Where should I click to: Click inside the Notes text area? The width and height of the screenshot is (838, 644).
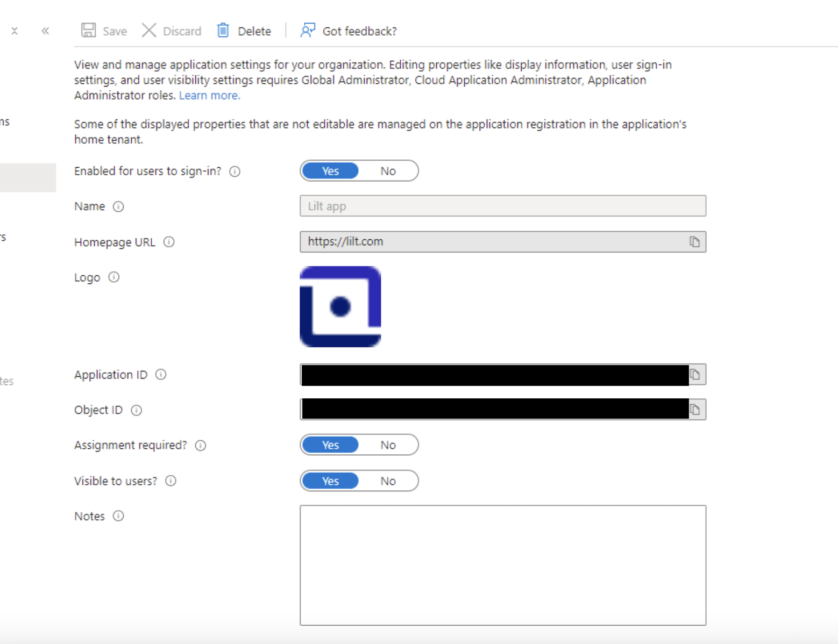coord(503,565)
